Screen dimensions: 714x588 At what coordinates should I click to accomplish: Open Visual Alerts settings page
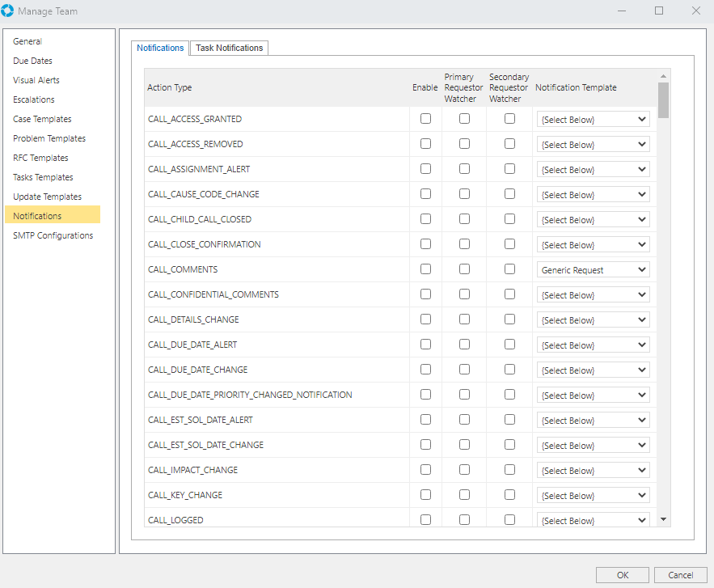click(x=36, y=80)
